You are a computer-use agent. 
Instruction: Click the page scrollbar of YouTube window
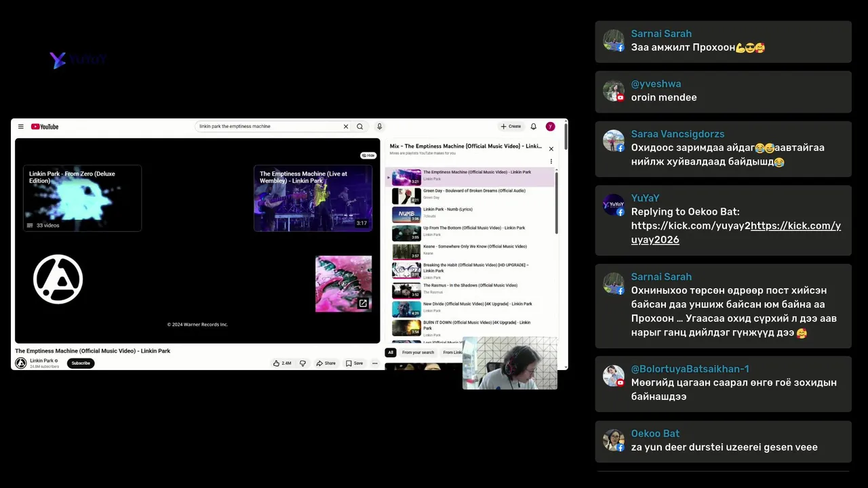pyautogui.click(x=566, y=136)
